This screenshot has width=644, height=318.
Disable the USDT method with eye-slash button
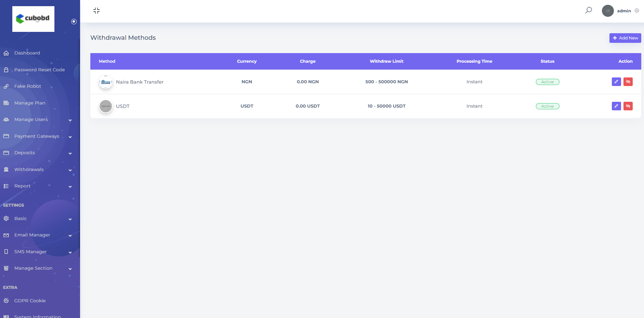(628, 106)
